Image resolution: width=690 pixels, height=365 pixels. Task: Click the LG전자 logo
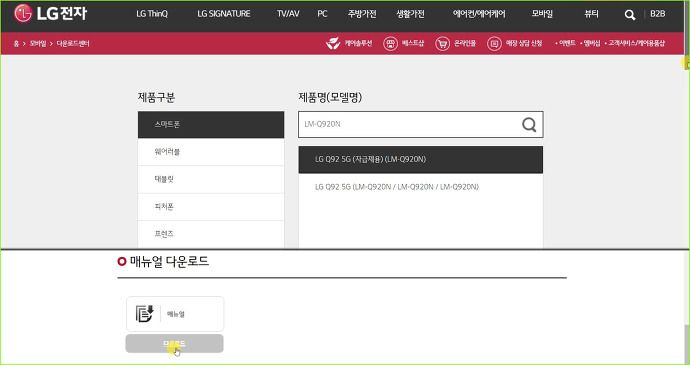point(50,14)
